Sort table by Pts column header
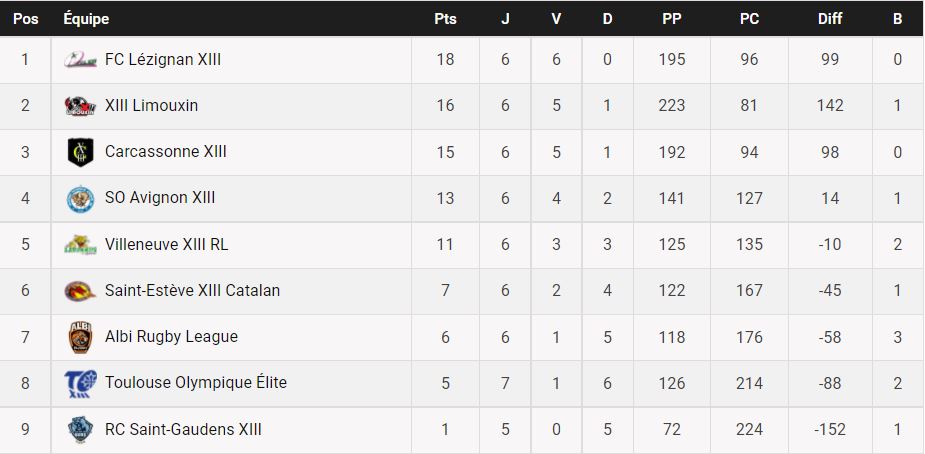925x454 pixels. 445,19
